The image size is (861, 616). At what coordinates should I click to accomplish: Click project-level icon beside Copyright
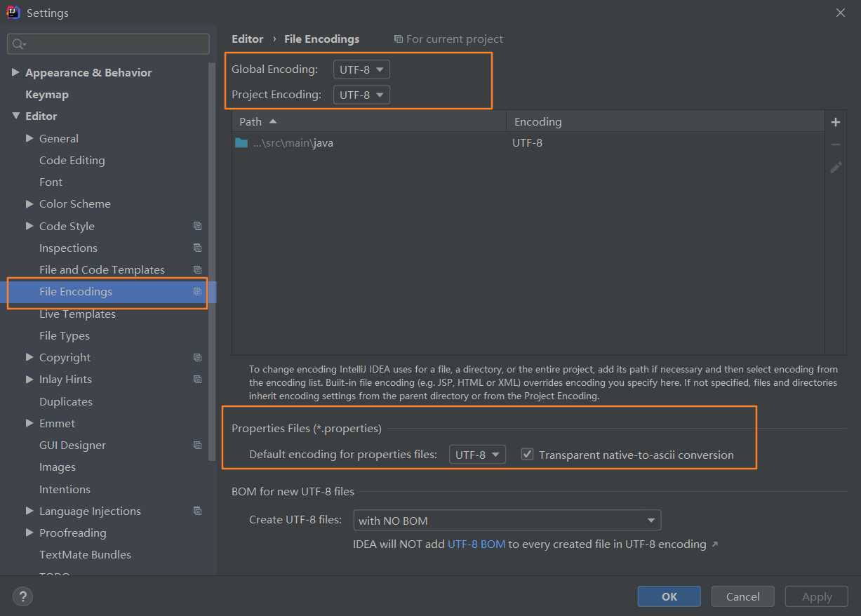[198, 357]
